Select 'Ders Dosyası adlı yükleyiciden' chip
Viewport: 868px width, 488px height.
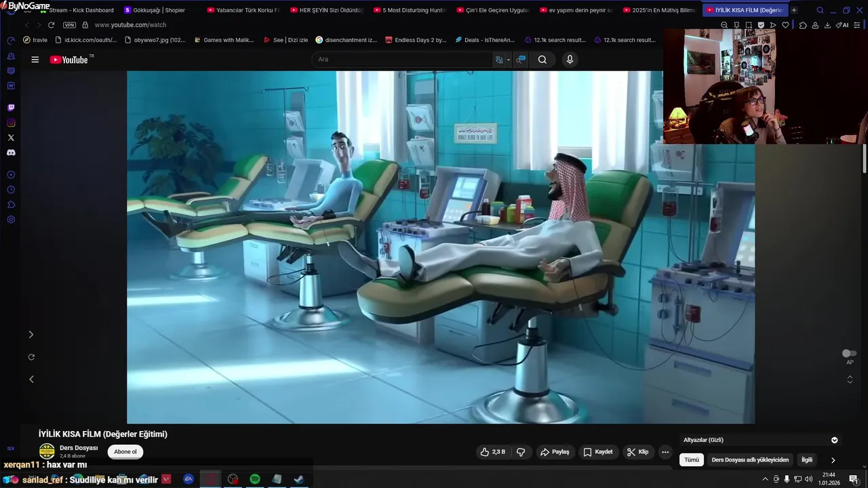click(750, 460)
